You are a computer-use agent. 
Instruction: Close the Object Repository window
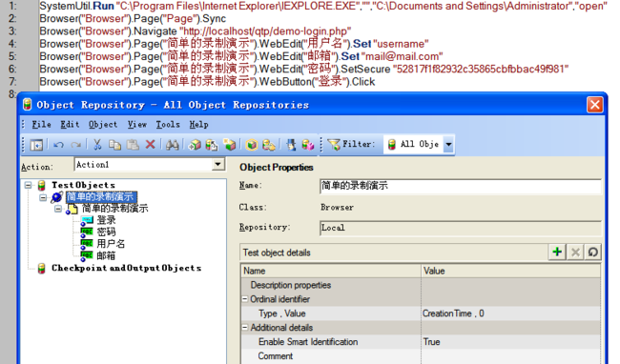click(594, 105)
